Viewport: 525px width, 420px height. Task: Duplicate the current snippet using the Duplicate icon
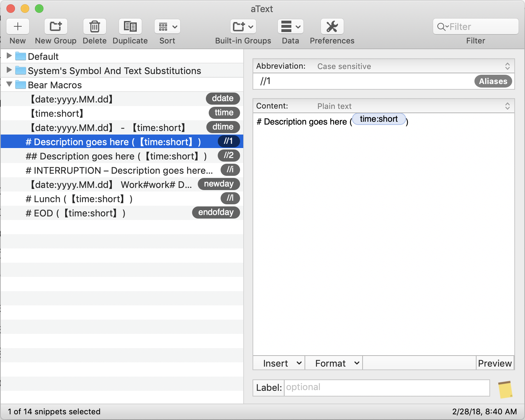tap(130, 26)
